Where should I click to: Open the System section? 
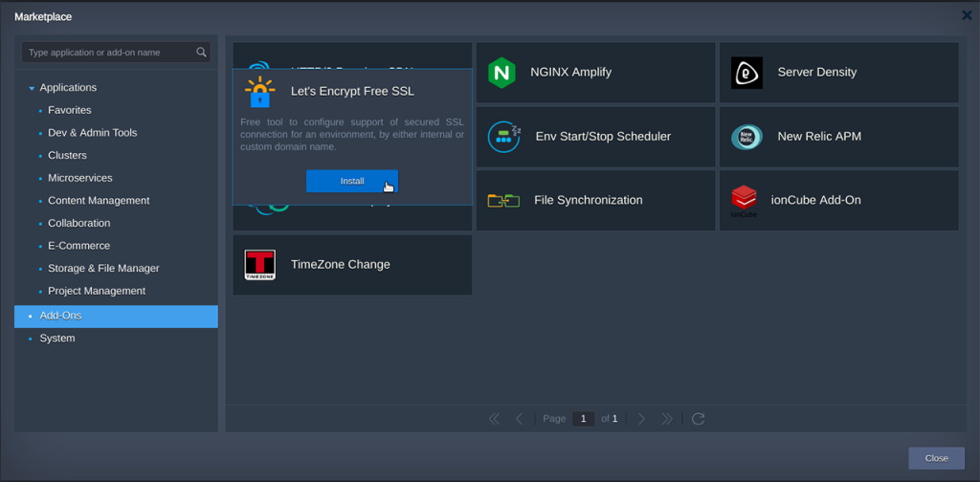pos(57,339)
